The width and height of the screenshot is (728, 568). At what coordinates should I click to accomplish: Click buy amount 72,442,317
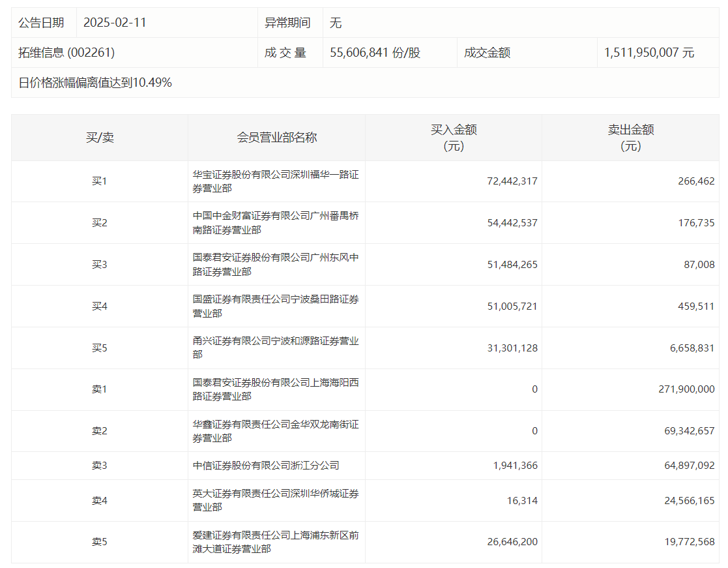tap(512, 181)
